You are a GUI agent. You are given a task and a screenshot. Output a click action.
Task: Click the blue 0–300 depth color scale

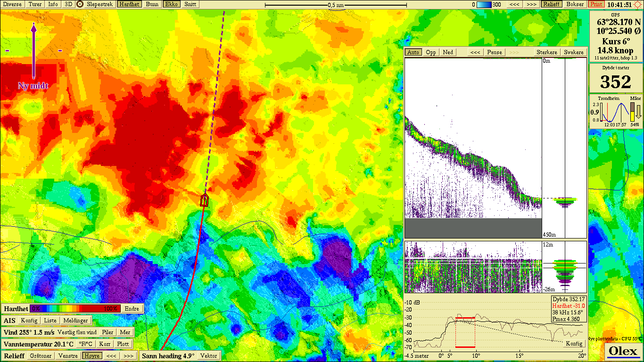click(x=484, y=4)
